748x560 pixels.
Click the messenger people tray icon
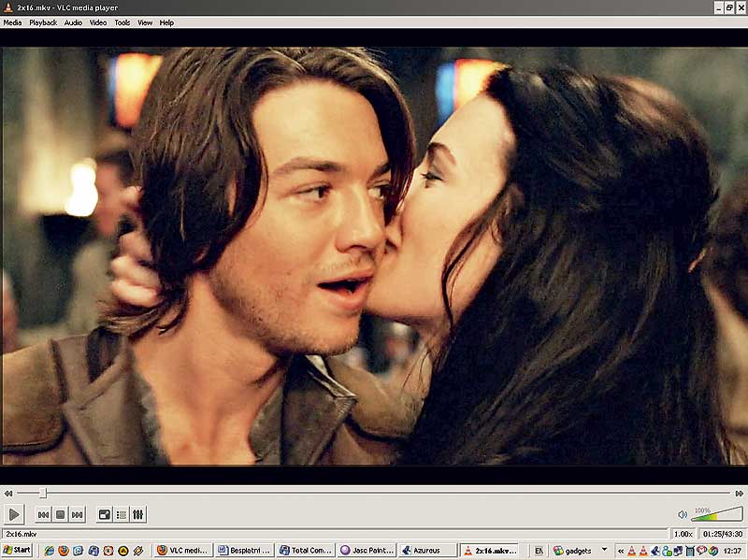667,551
